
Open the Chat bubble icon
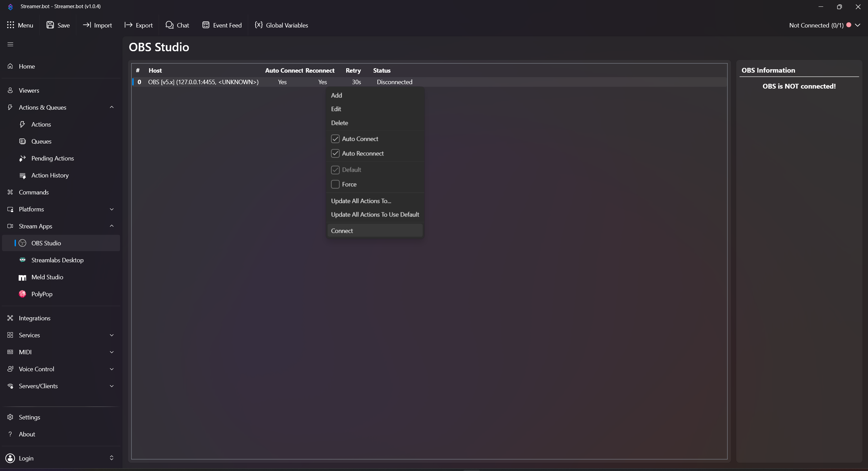coord(170,25)
